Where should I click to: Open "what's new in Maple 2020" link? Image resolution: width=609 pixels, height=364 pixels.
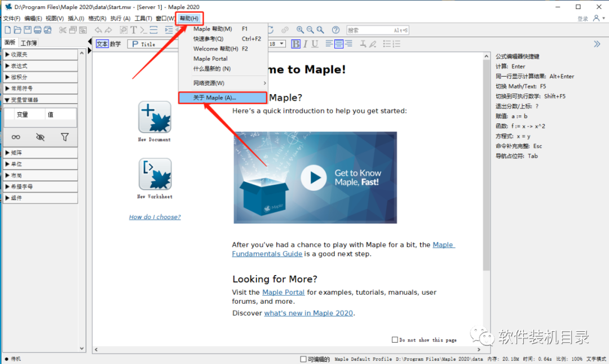pyautogui.click(x=308, y=313)
